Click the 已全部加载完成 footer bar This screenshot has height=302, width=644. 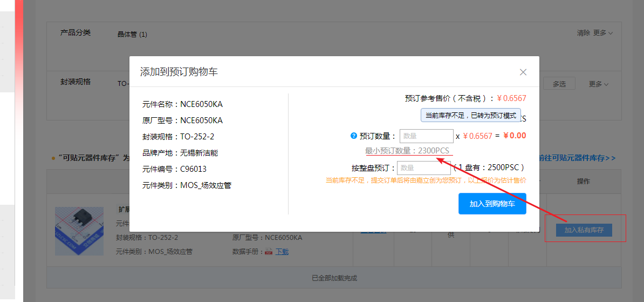[334, 278]
